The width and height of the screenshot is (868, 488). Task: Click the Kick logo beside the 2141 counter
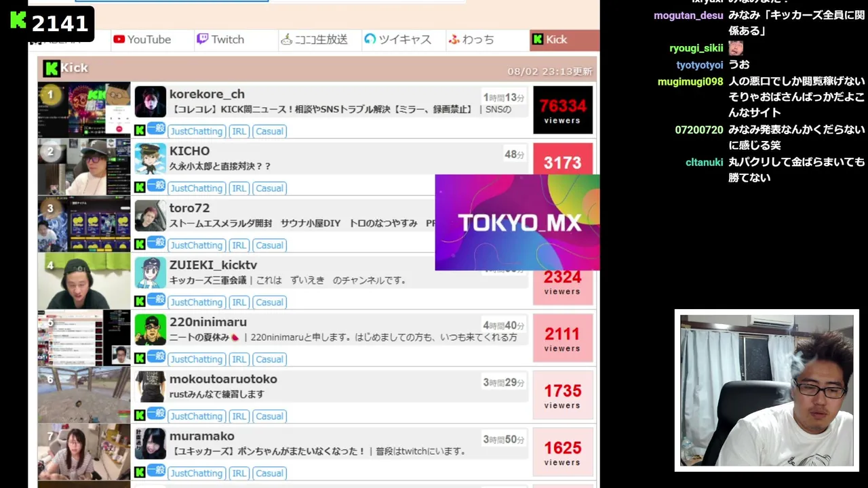pos(18,21)
